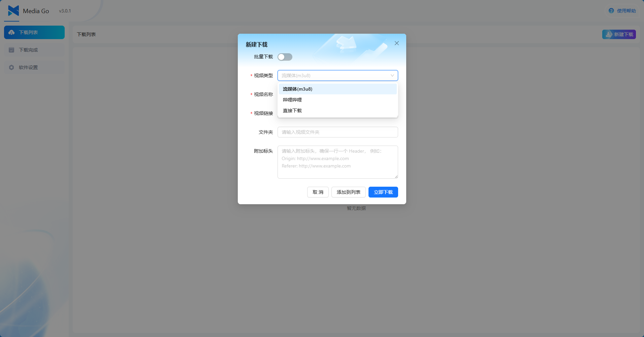Click the 取消 button

[318, 192]
